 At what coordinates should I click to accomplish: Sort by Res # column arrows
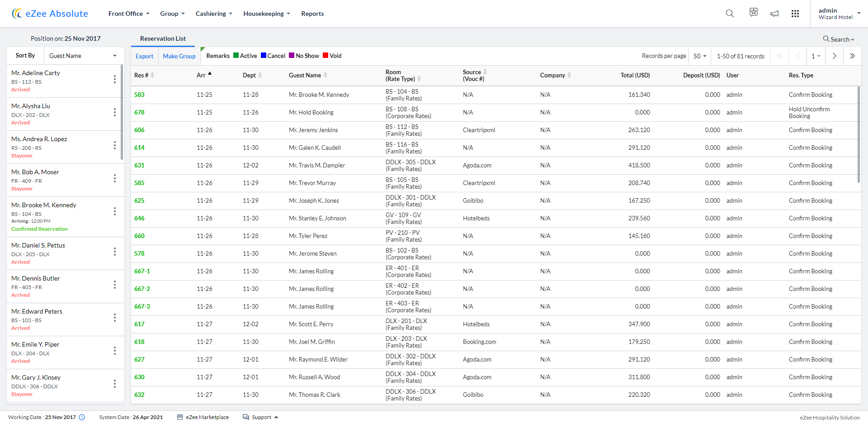click(152, 75)
